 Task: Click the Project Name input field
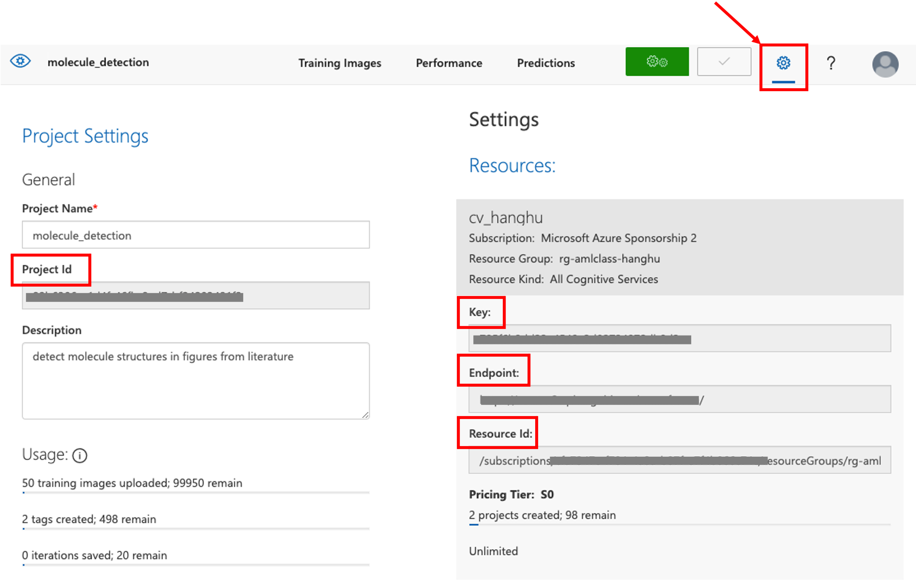coord(195,235)
